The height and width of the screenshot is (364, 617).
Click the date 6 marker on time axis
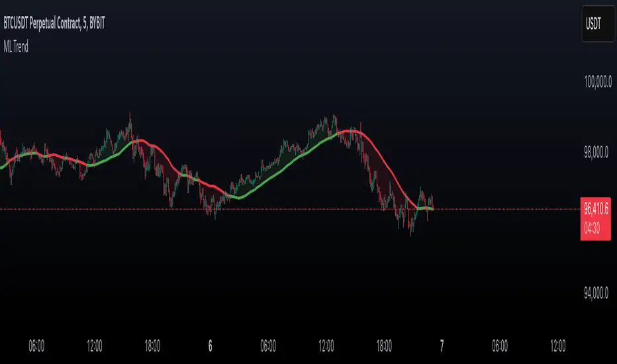(x=210, y=346)
